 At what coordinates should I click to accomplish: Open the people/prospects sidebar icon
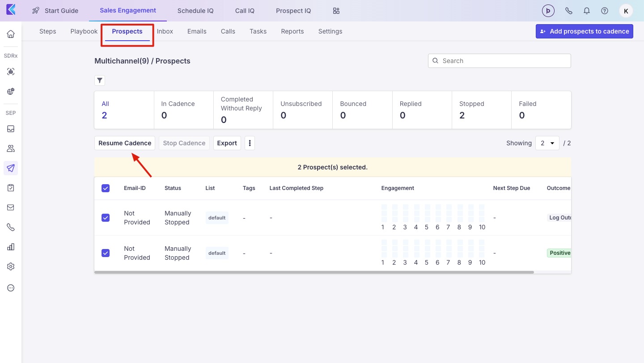click(x=11, y=148)
